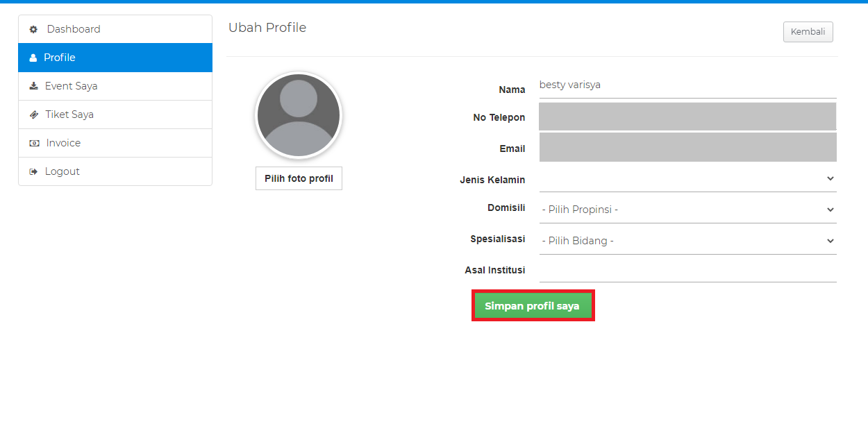Open the Jenis Kelamin dropdown
Image resolution: width=868 pixels, height=424 pixels.
687,179
